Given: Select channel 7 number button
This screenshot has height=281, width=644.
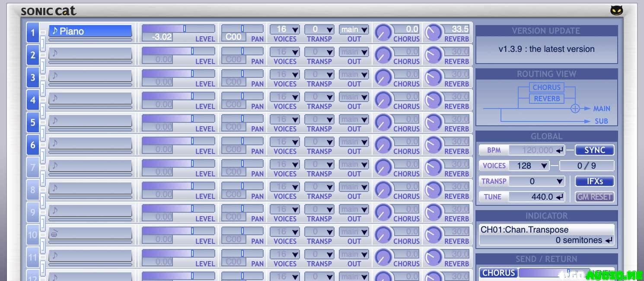Looking at the screenshot, I should click(x=32, y=168).
